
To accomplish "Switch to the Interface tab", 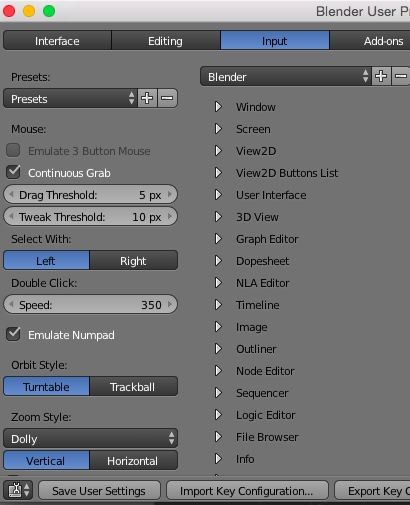I will [57, 40].
